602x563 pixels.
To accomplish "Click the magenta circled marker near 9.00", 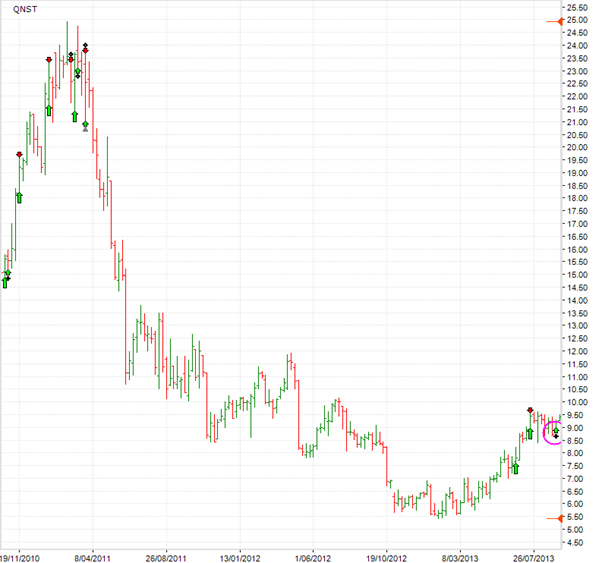I will (554, 432).
